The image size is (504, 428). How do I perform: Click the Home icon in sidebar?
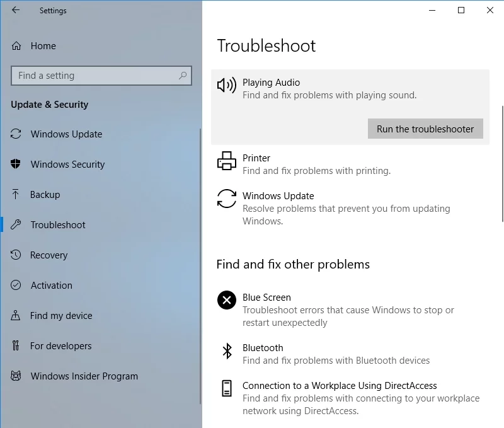[x=17, y=46]
